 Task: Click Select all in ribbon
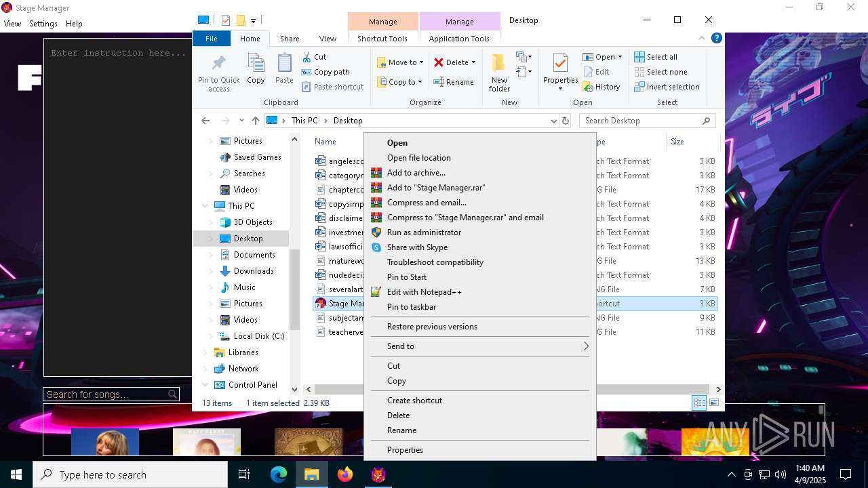click(x=656, y=57)
